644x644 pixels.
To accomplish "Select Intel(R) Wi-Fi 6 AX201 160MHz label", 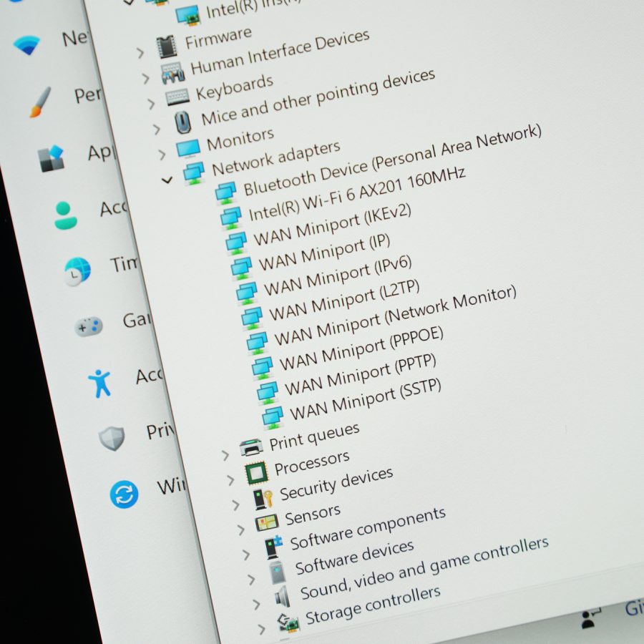I will click(357, 194).
